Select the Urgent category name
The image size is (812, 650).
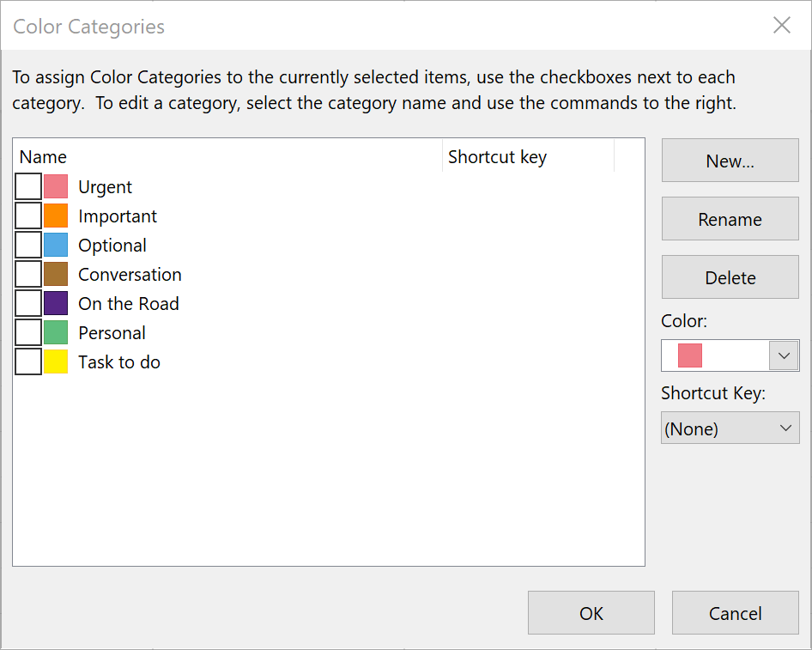[105, 187]
